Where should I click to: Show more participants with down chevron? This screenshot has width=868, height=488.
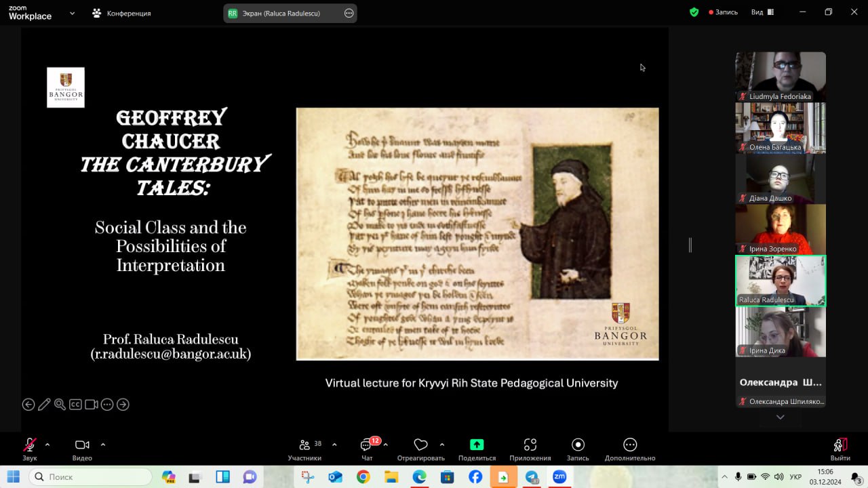pos(781,417)
